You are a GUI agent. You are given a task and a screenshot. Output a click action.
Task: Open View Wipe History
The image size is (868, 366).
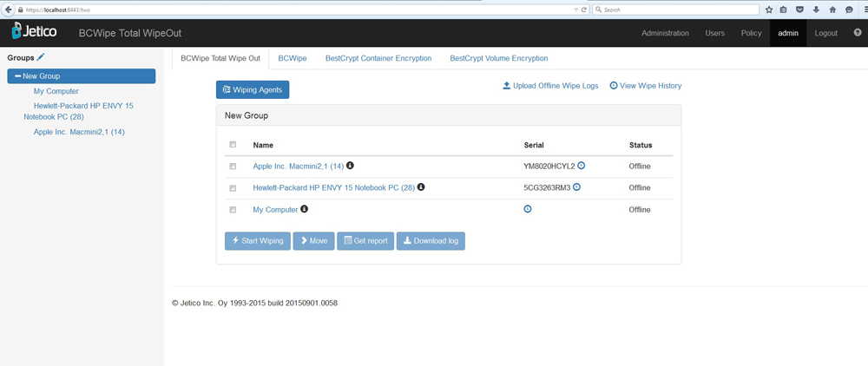pos(646,86)
